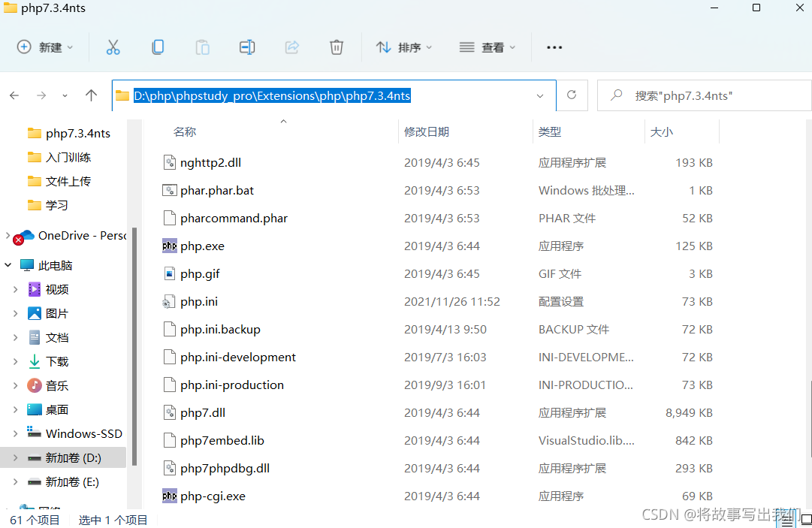Image resolution: width=812 pixels, height=528 pixels.
Task: Select the 文件上传 sidebar folder
Action: (59, 181)
